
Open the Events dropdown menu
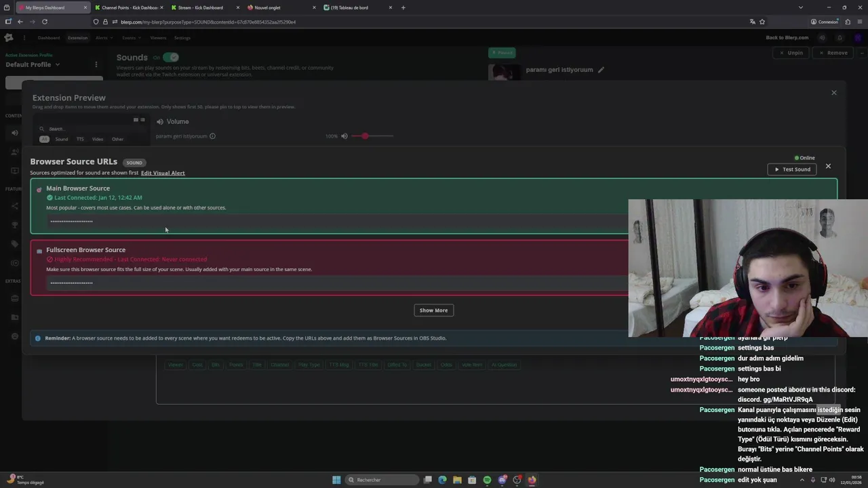pos(132,38)
